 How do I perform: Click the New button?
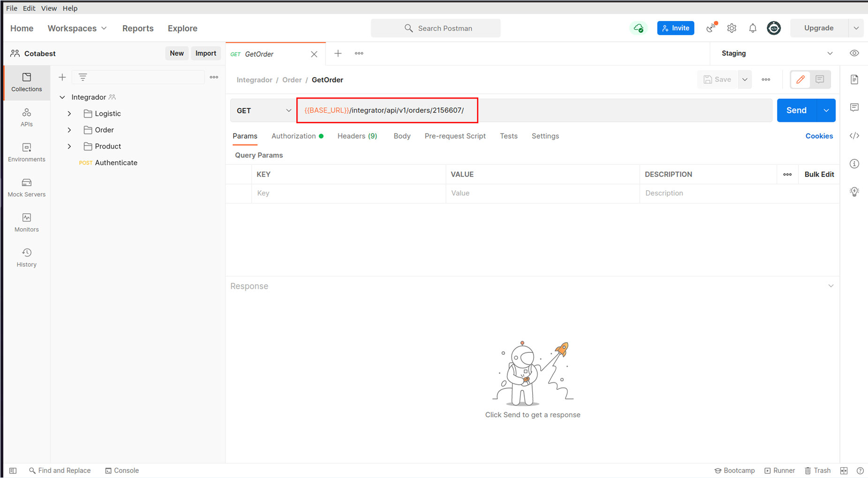click(x=177, y=53)
